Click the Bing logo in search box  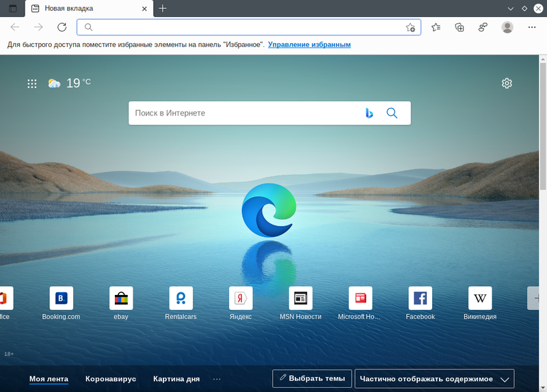point(369,113)
